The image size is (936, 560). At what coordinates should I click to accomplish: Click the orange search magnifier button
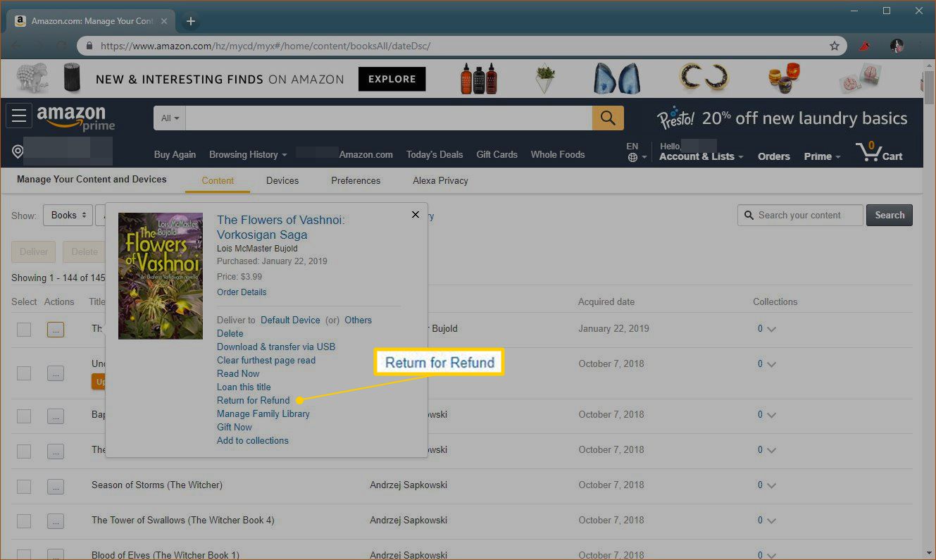click(608, 118)
